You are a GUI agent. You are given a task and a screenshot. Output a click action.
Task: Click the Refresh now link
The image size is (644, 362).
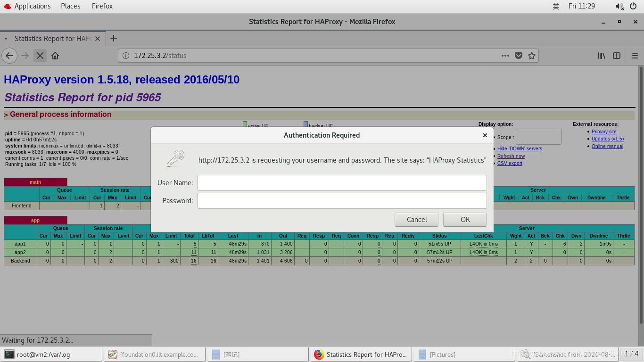click(x=511, y=156)
